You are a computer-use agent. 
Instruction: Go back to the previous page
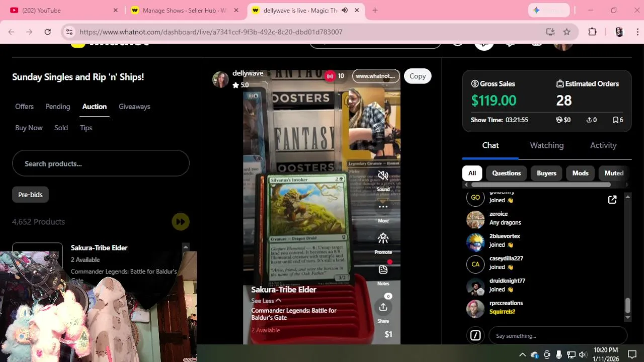[11, 32]
